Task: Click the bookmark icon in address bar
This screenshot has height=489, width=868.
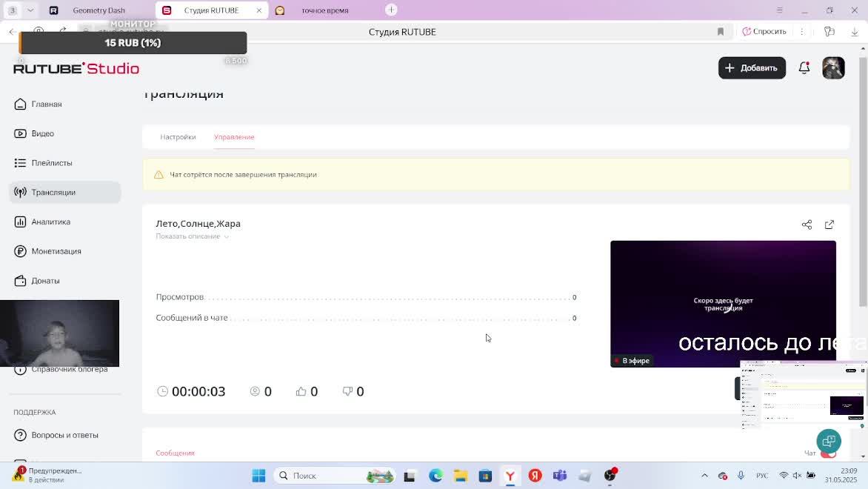Action: click(720, 32)
